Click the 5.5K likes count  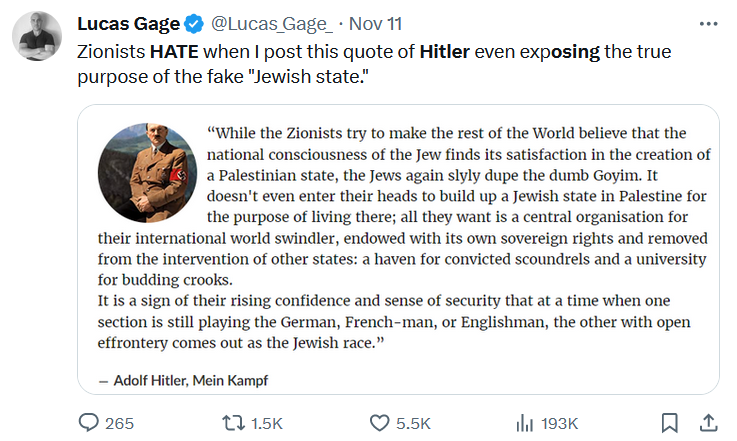coord(413,424)
